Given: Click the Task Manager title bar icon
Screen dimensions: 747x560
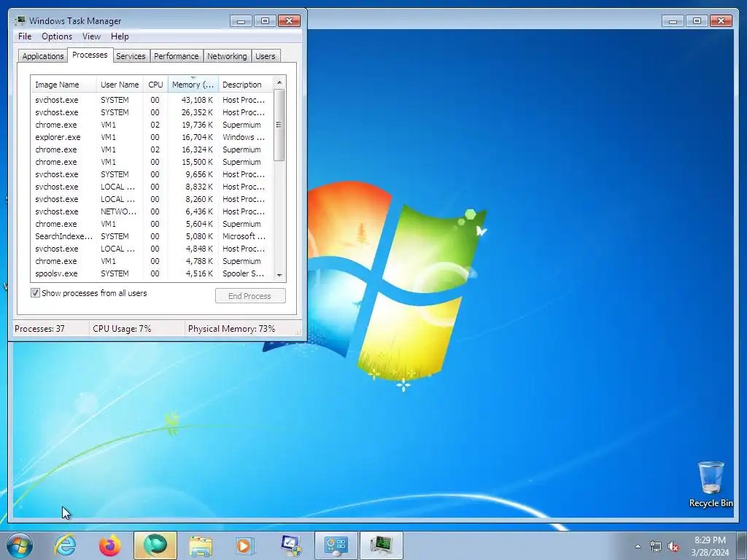Looking at the screenshot, I should [x=20, y=20].
